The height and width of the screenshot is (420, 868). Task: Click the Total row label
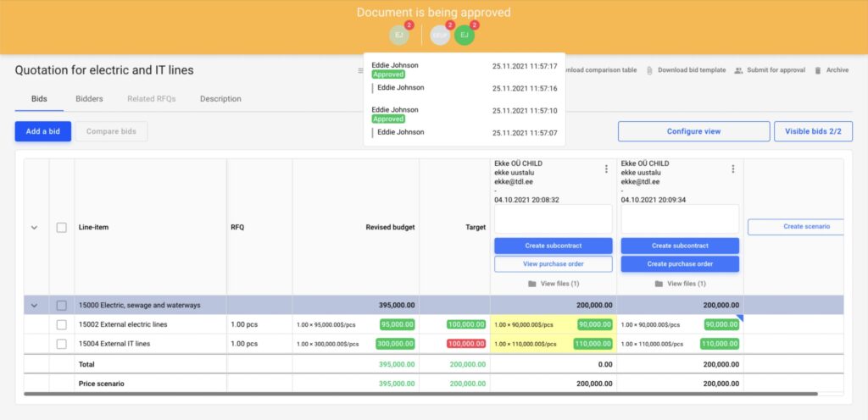(x=87, y=365)
